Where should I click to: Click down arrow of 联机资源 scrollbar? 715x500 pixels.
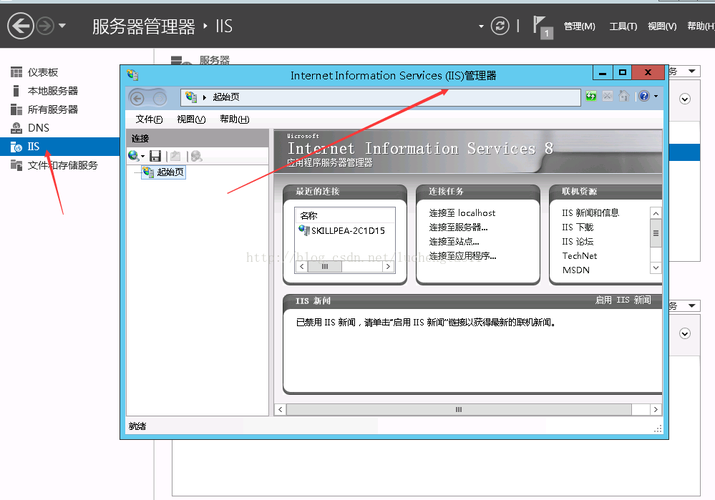coord(656,268)
